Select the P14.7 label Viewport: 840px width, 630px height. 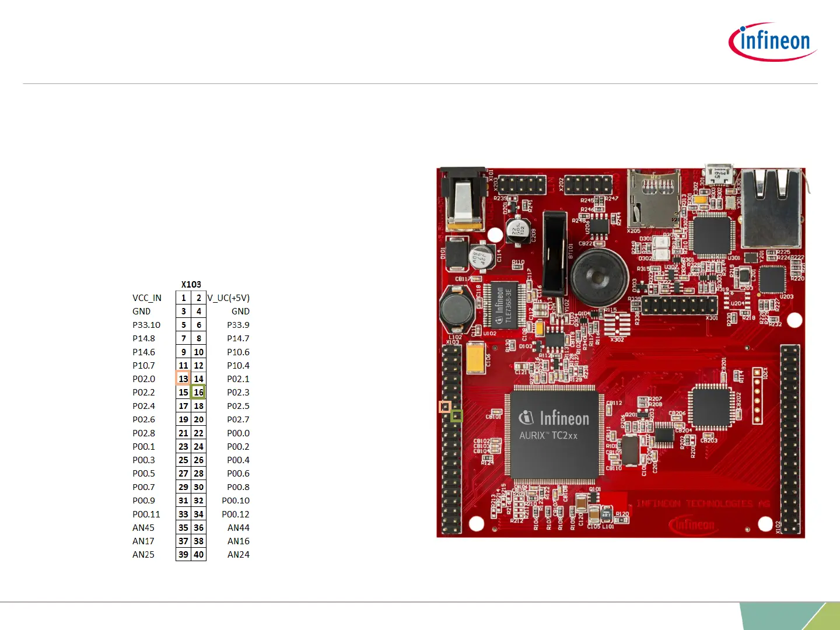click(238, 338)
